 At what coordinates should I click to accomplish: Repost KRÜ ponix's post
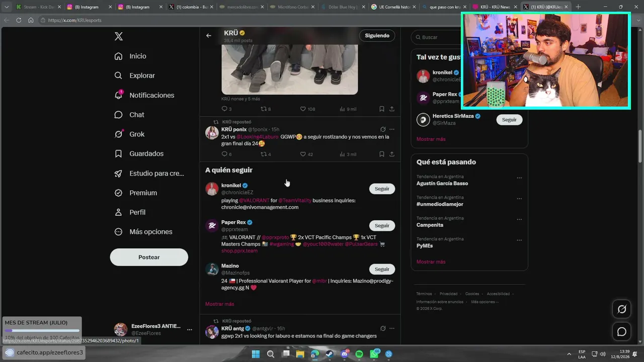[x=266, y=154]
